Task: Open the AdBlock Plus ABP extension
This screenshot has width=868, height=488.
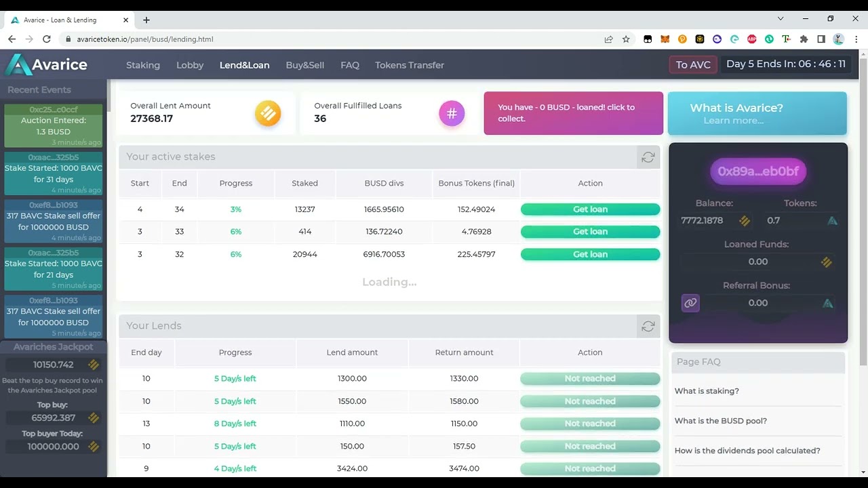Action: pos(752,39)
